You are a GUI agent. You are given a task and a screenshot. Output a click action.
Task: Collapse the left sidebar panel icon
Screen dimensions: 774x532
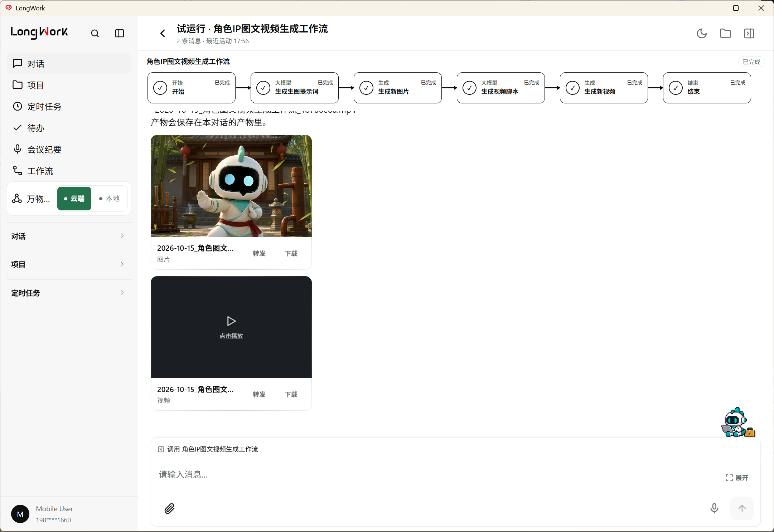120,33
